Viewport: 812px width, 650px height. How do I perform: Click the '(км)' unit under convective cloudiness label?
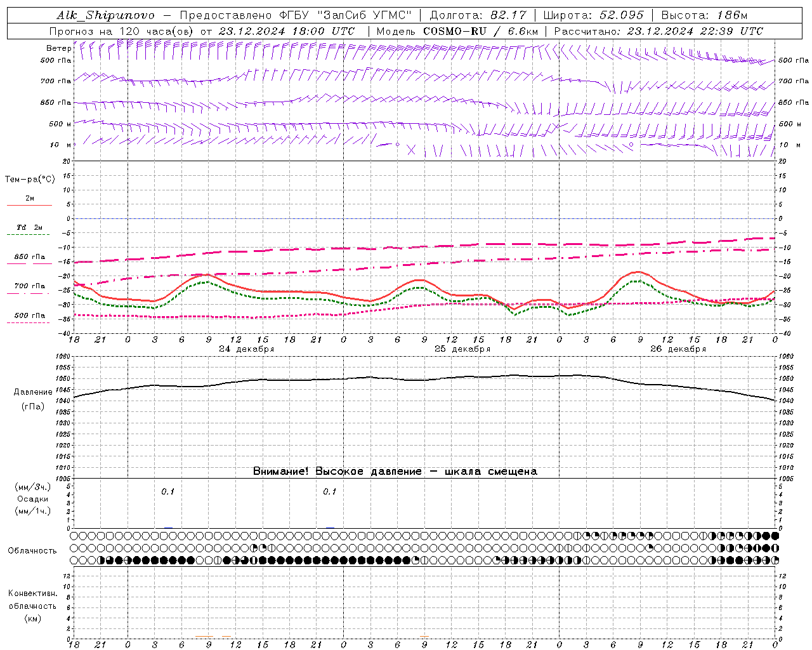pyautogui.click(x=33, y=618)
